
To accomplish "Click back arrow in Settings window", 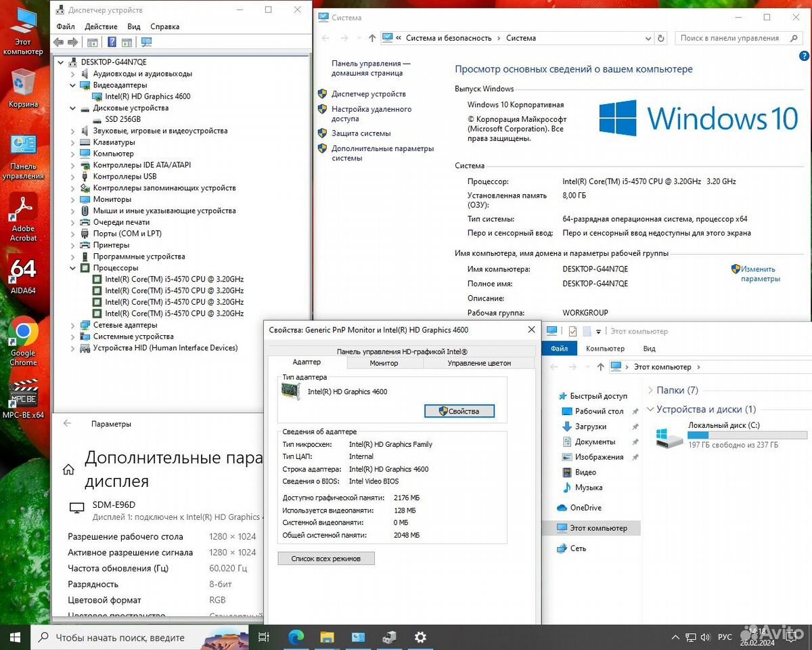I will pyautogui.click(x=67, y=423).
